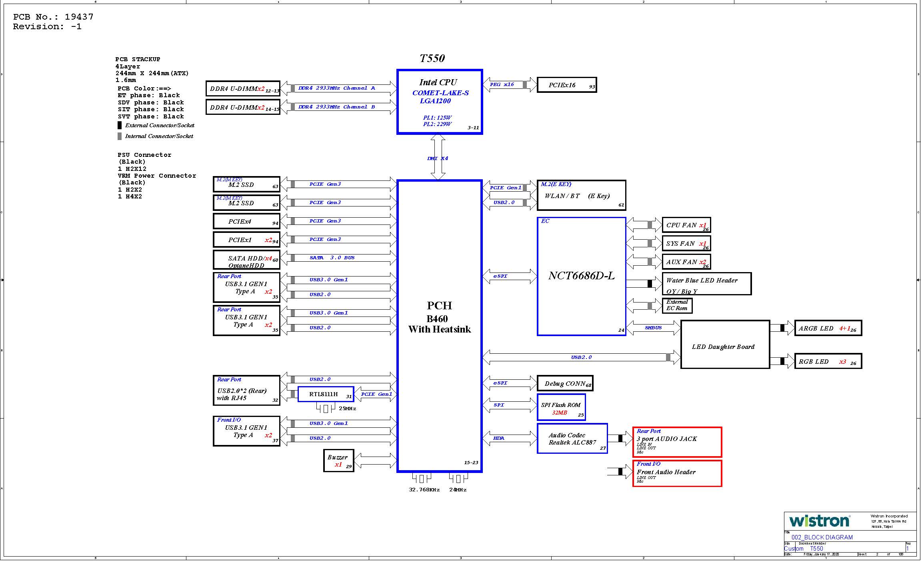Click the 25MHz crystal symbol under RTL8111H
The height and width of the screenshot is (561, 924).
[x=326, y=409]
